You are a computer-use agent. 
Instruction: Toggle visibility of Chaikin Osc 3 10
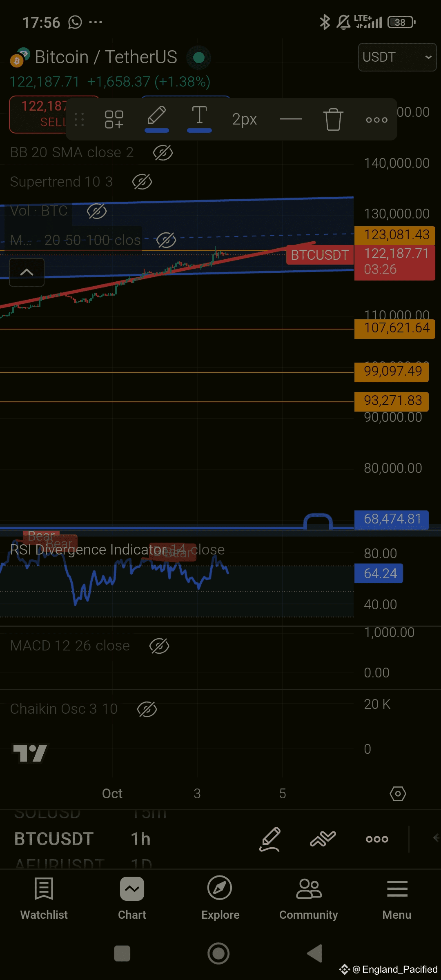pyautogui.click(x=147, y=709)
